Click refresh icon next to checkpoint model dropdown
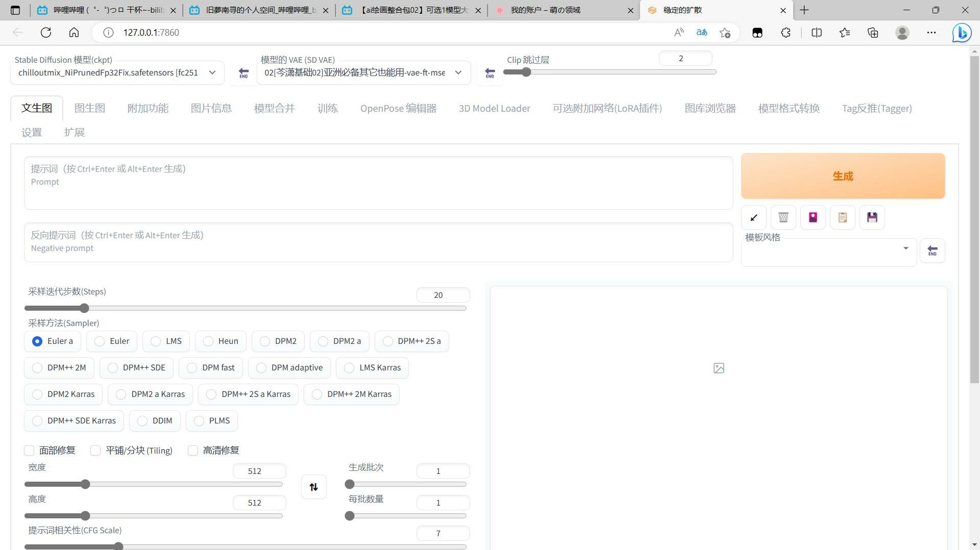The image size is (980, 550). tap(243, 73)
